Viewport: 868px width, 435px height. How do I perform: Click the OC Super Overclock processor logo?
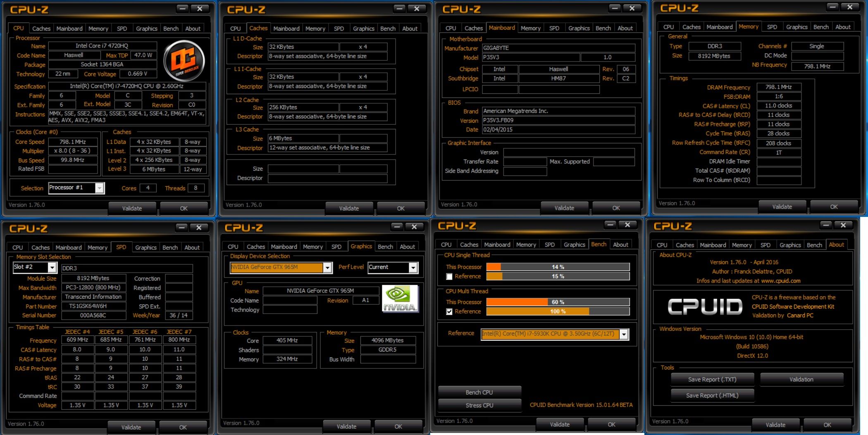click(184, 61)
